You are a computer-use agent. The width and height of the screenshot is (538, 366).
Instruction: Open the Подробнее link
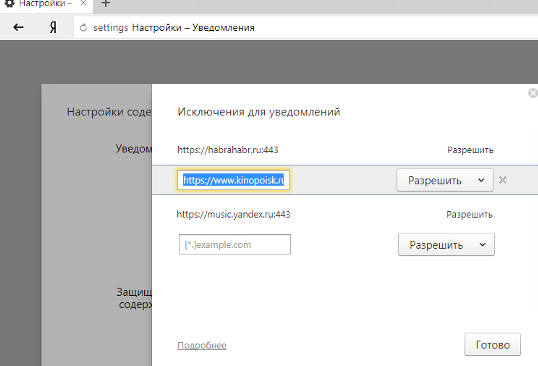coord(202,345)
